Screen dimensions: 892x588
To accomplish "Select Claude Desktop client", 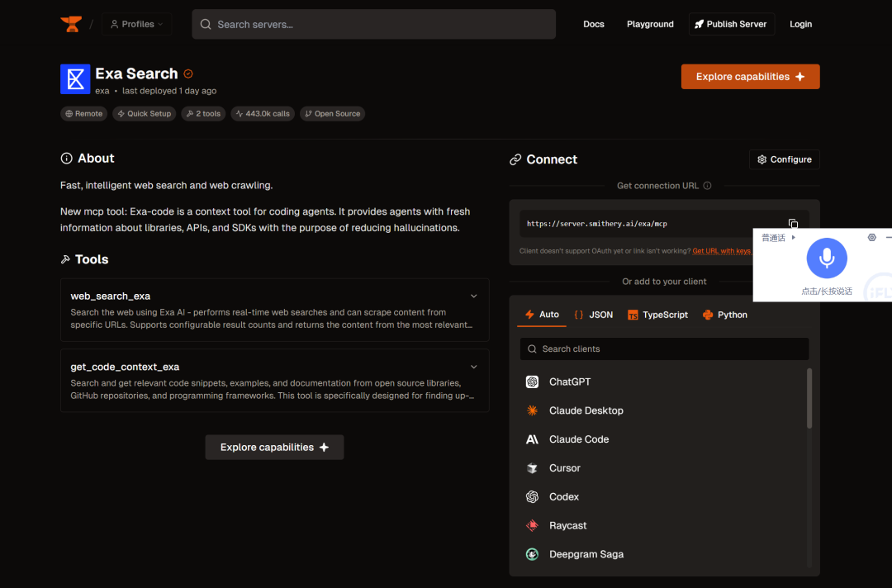I will (663, 410).
